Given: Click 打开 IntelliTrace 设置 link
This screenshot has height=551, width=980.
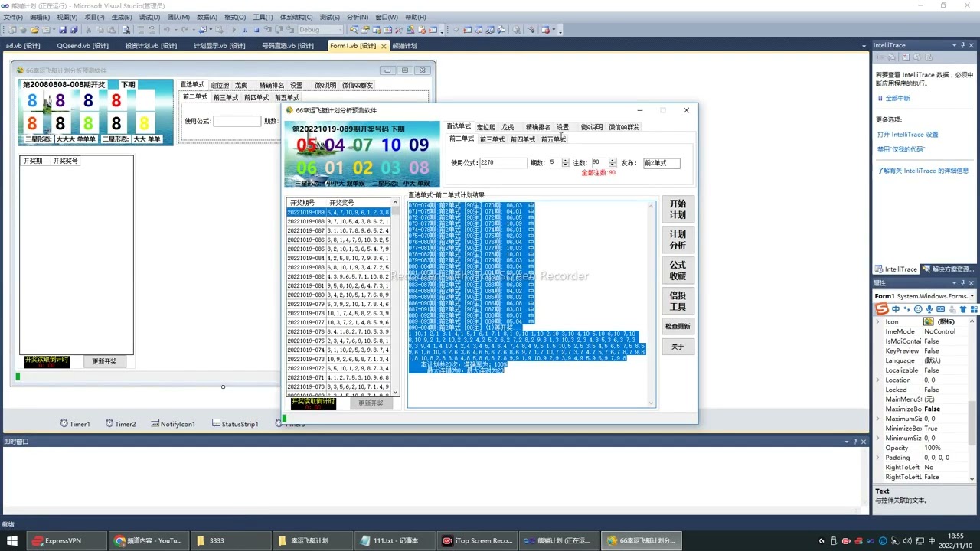Looking at the screenshot, I should point(907,135).
